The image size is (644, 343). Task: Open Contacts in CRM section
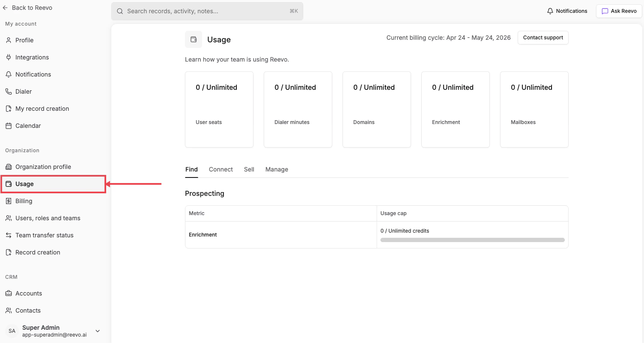54,310
